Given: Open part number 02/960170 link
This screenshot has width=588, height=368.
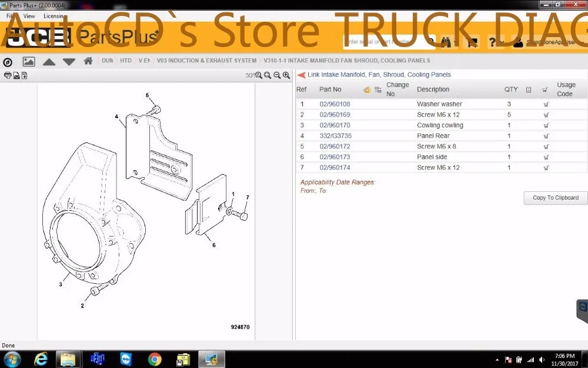Looking at the screenshot, I should (x=335, y=125).
